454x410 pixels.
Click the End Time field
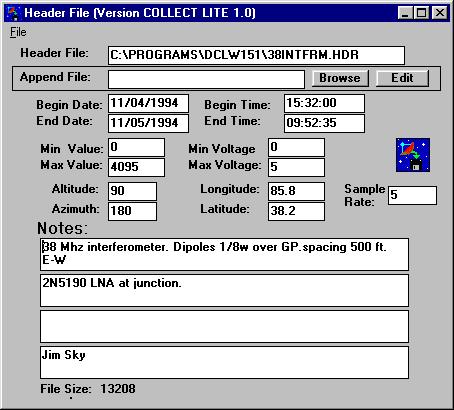point(324,123)
